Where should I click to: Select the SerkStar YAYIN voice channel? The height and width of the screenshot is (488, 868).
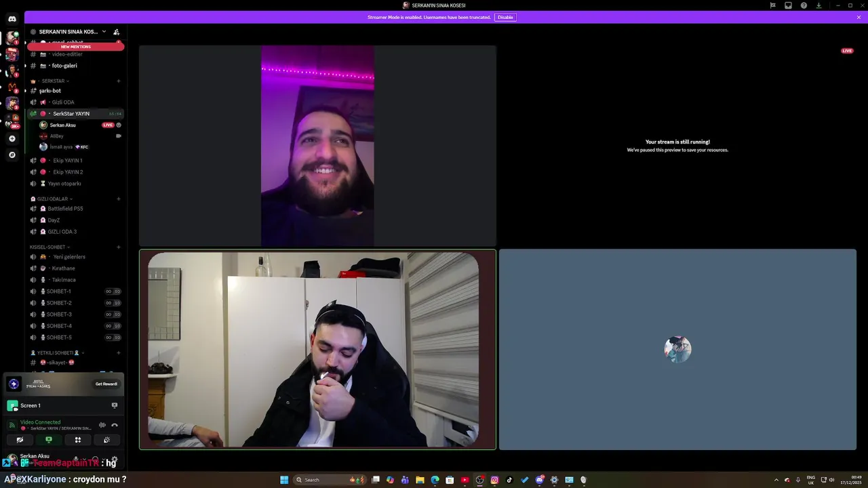[76, 114]
